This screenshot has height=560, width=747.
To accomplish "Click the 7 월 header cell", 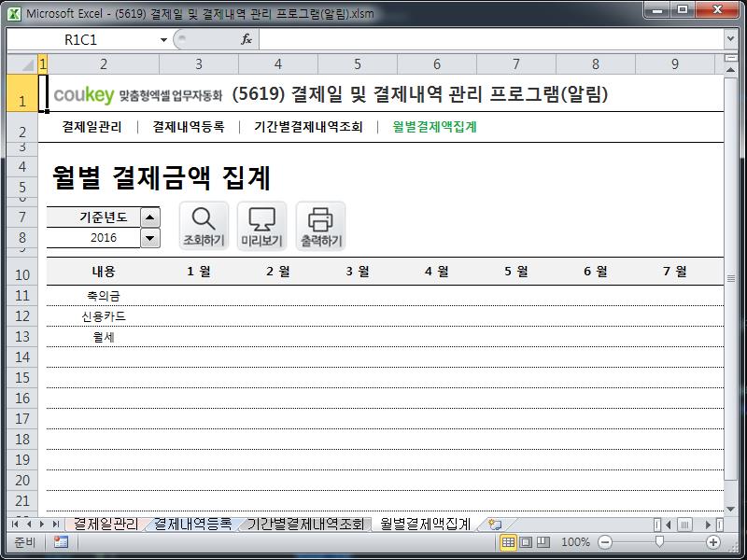I will (674, 272).
